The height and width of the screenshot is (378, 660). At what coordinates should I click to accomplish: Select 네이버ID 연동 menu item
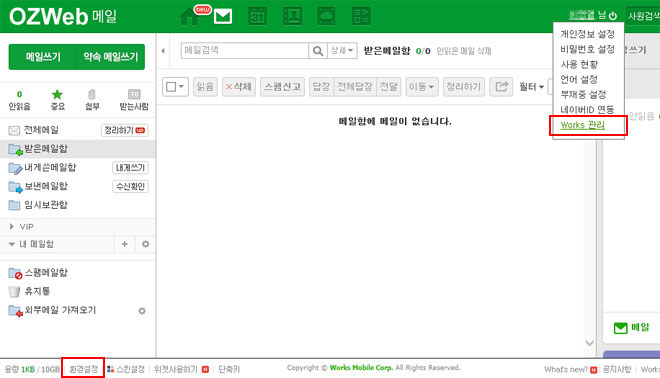coord(587,109)
